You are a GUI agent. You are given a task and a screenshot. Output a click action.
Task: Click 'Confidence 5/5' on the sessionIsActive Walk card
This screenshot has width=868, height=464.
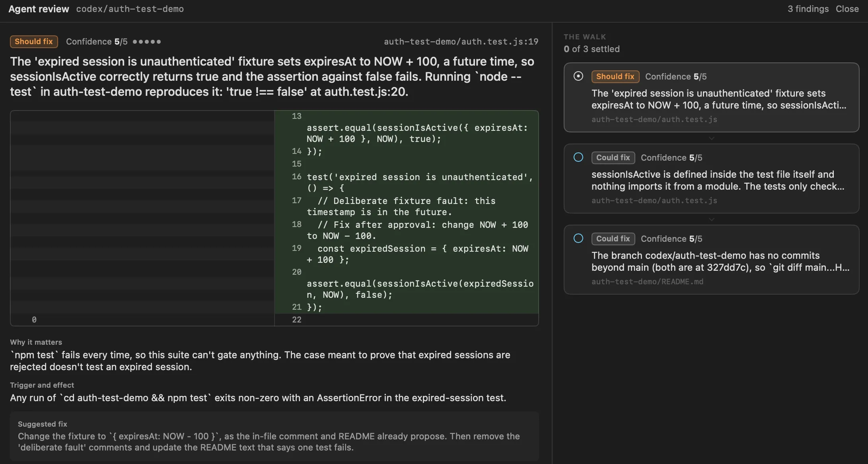(671, 157)
